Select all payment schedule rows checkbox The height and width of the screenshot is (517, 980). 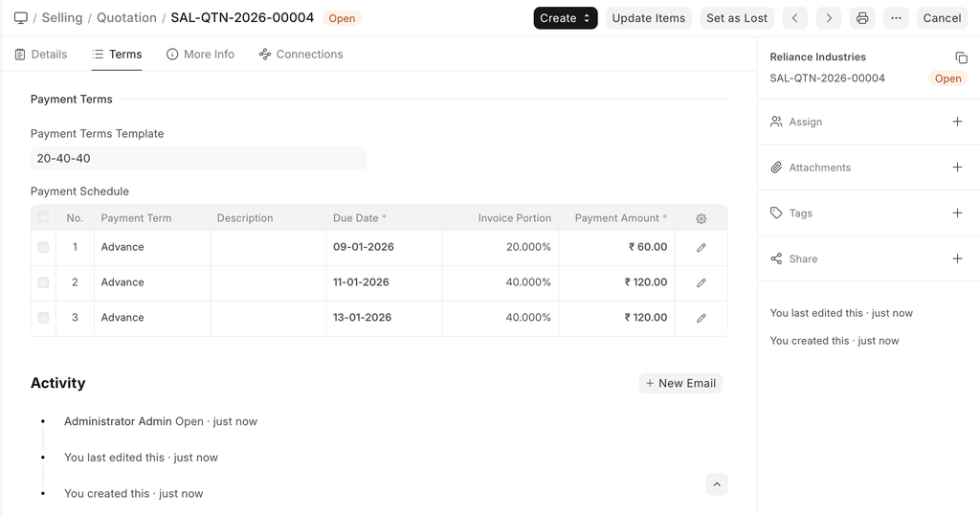43,217
